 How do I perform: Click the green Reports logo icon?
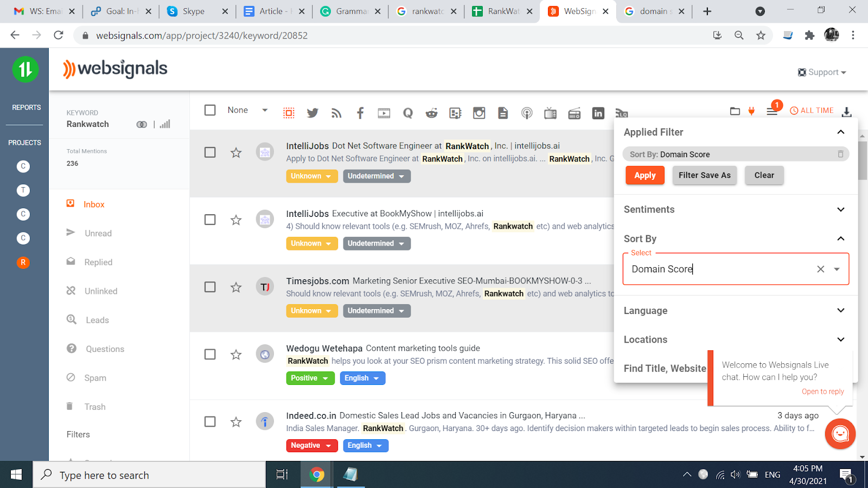pos(25,69)
